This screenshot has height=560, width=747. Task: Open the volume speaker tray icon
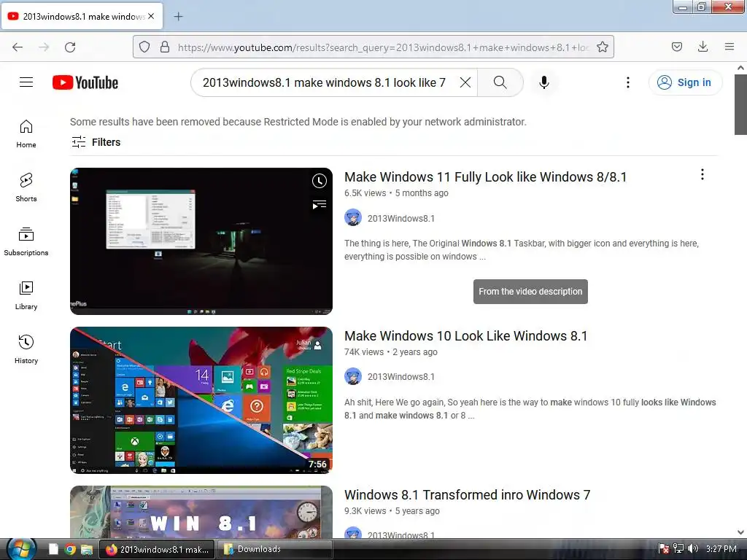click(693, 549)
